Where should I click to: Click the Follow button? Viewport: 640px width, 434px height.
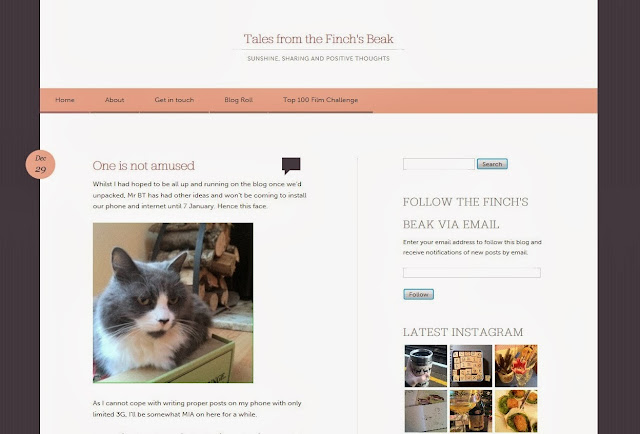tap(418, 294)
